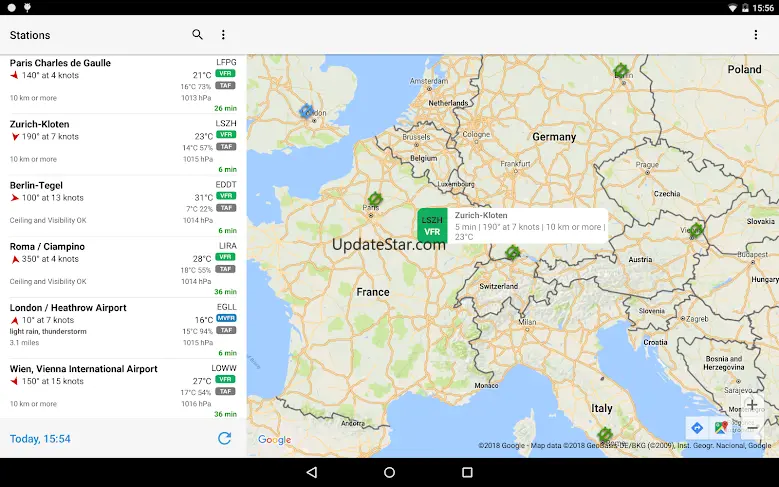Zoom out the map with minus
This screenshot has height=487, width=779.
click(752, 427)
